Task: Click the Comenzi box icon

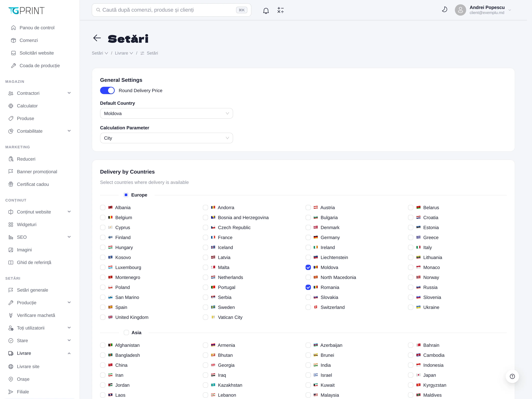Action: [13, 40]
